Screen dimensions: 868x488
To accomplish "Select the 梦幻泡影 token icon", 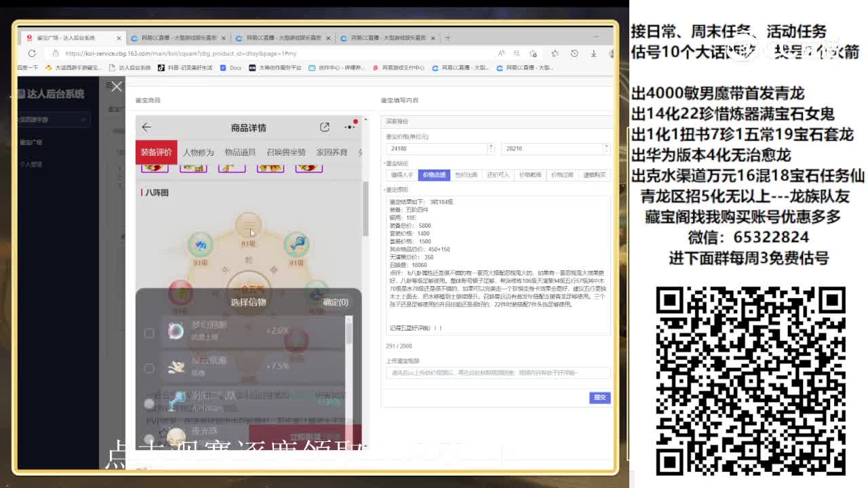I will 176,331.
